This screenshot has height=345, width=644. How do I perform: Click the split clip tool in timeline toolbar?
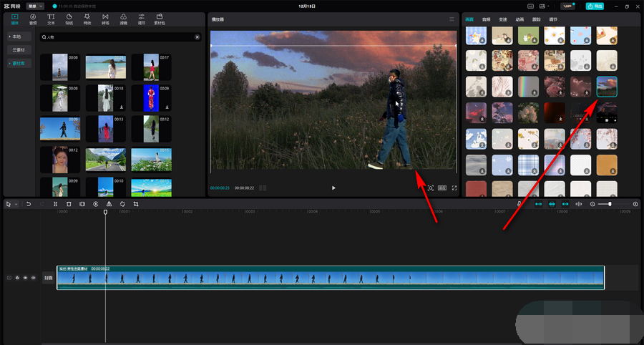[55, 204]
